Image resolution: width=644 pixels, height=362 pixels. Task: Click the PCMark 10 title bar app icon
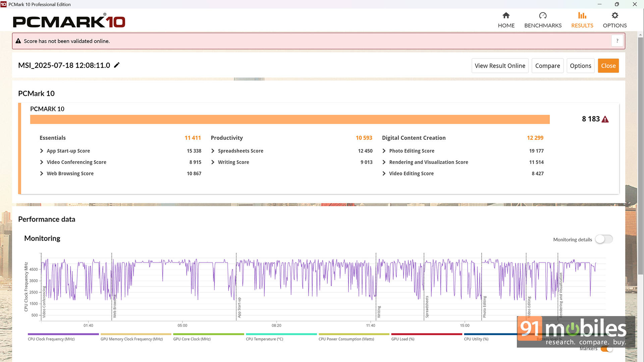click(x=3, y=4)
